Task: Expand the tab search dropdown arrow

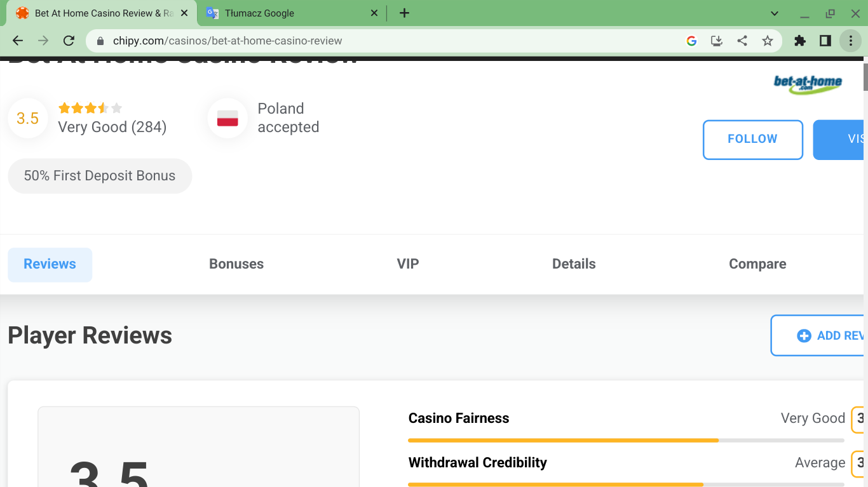Action: 775,13
